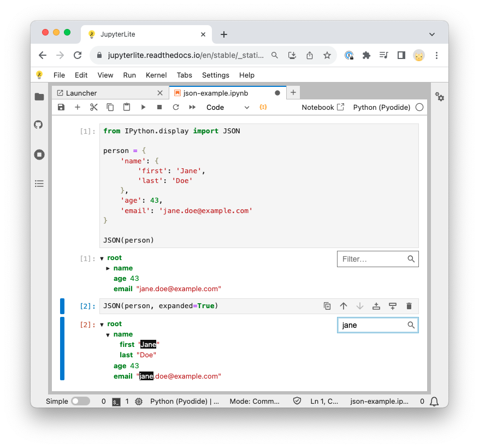Restart the kernel
The width and height of the screenshot is (479, 448).
(x=176, y=107)
